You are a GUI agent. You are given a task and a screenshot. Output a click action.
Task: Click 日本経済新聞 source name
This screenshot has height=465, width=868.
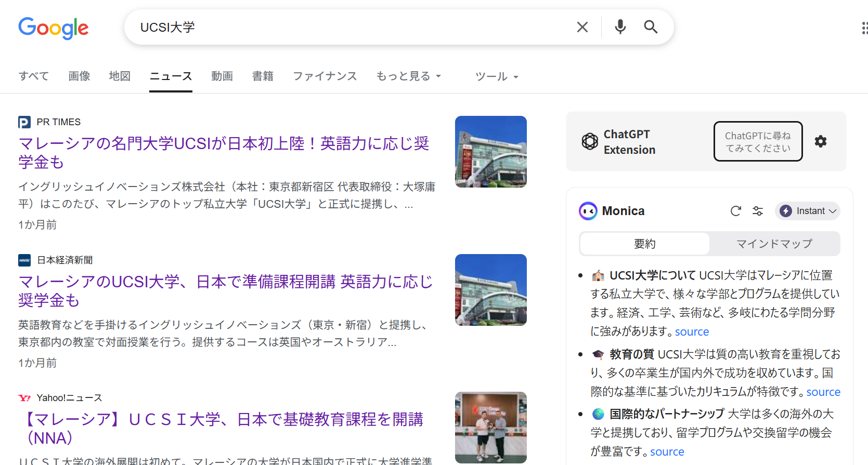click(x=65, y=260)
